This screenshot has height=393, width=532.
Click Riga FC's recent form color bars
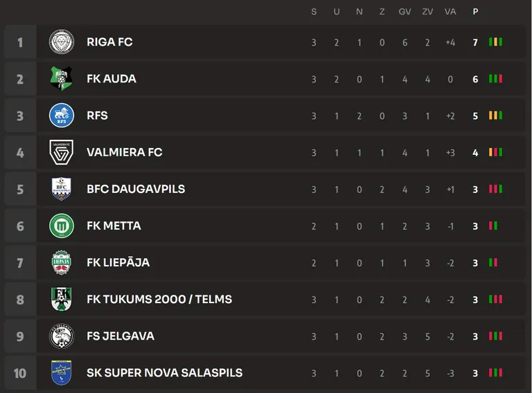click(x=495, y=42)
